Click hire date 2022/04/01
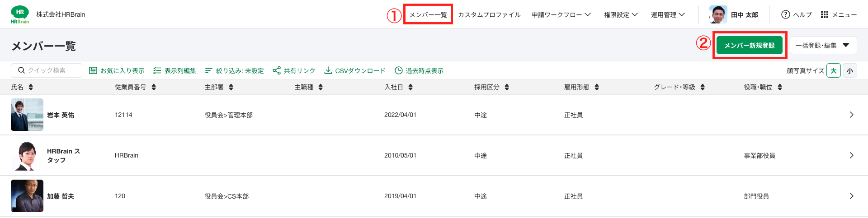The image size is (868, 218). (x=400, y=115)
